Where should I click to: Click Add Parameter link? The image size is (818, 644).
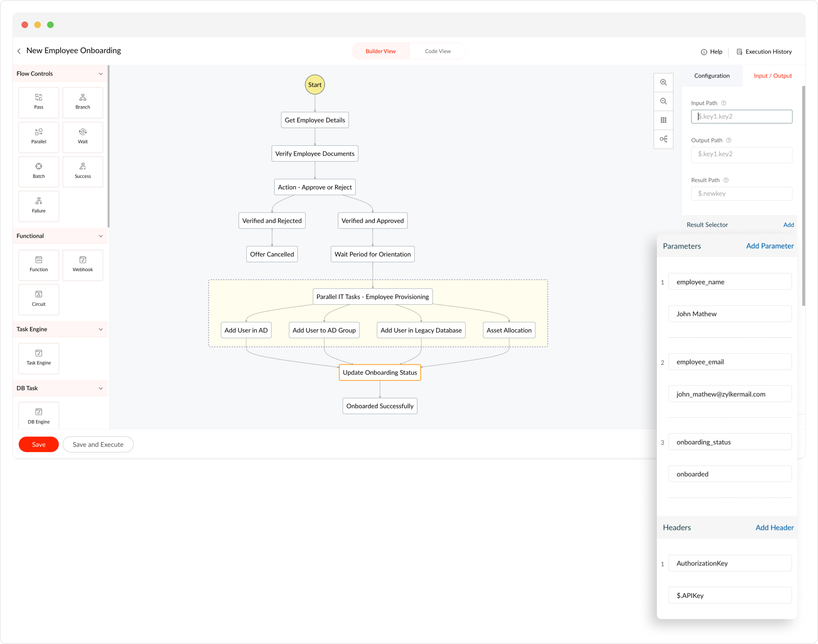pos(770,246)
